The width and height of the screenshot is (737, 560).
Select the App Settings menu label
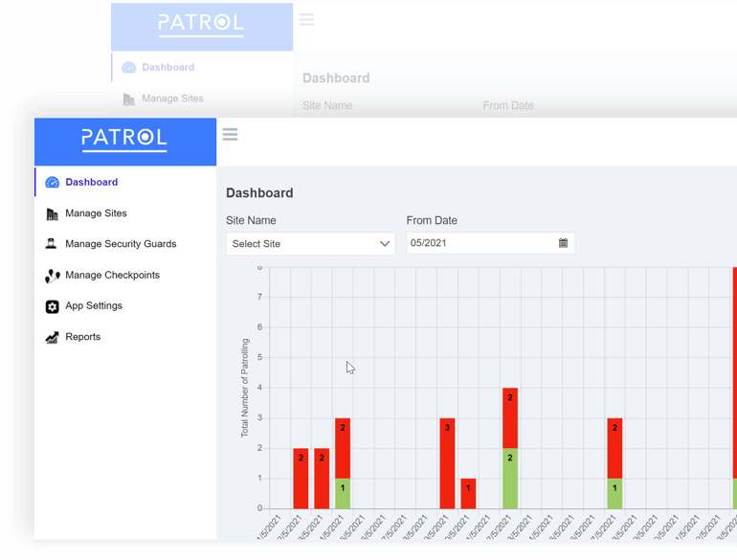coord(94,305)
